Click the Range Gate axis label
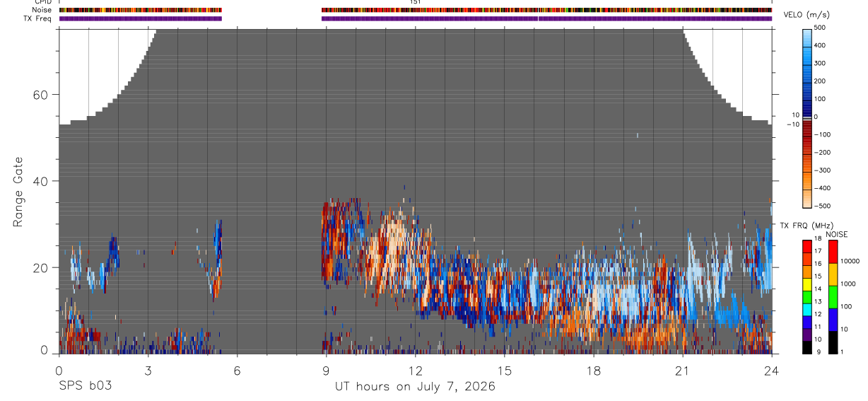Screen dimensions: 868x401 point(18,192)
